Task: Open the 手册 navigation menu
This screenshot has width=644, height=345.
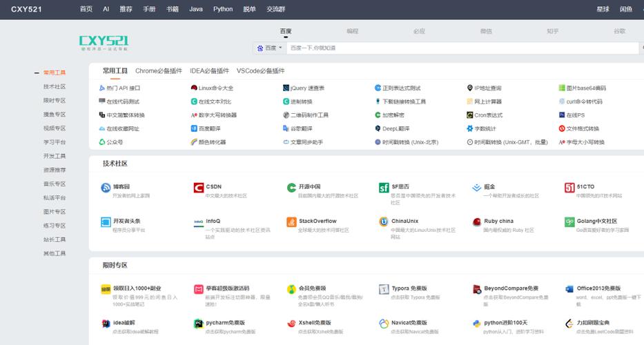Action: (149, 9)
